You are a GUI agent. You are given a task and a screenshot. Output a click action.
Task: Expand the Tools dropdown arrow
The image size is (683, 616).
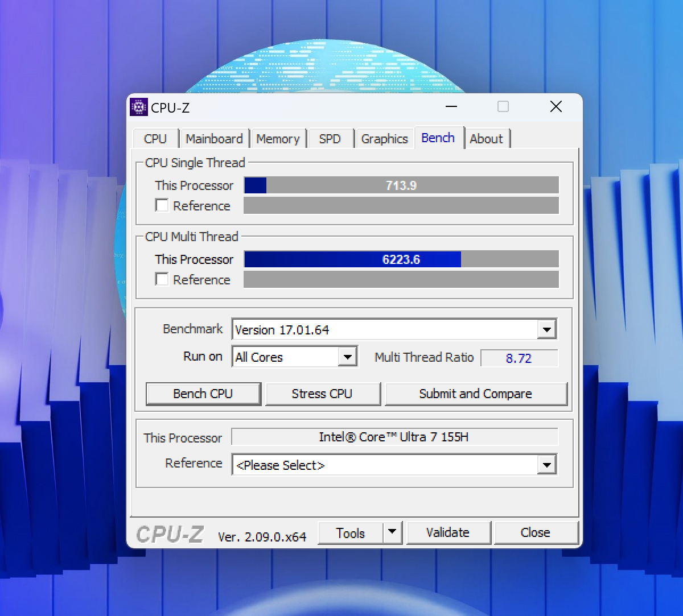[392, 533]
